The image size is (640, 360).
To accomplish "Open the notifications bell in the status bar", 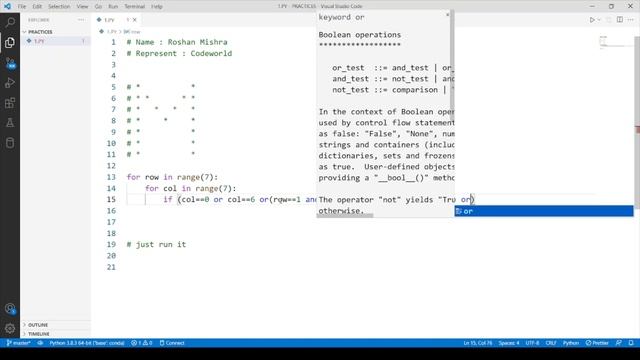I will tap(631, 343).
